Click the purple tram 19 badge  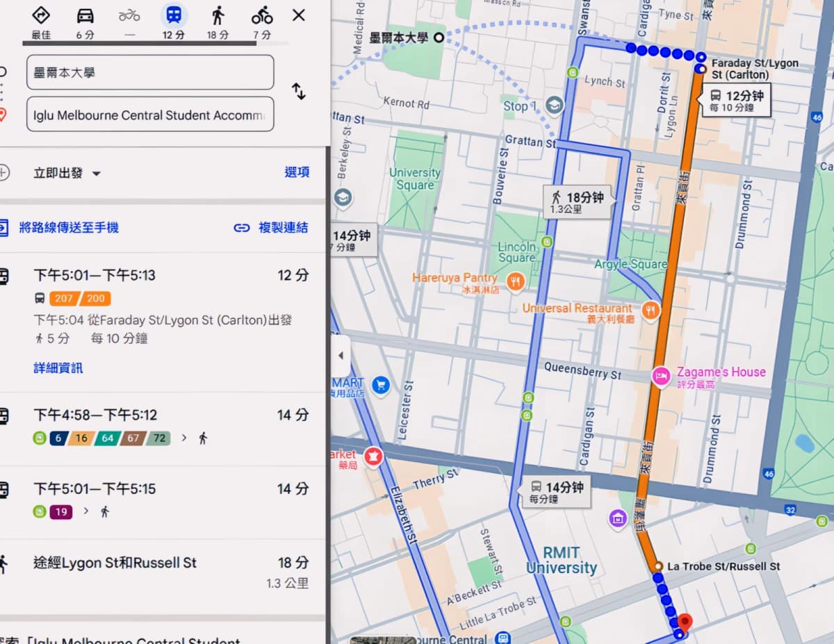coord(61,512)
